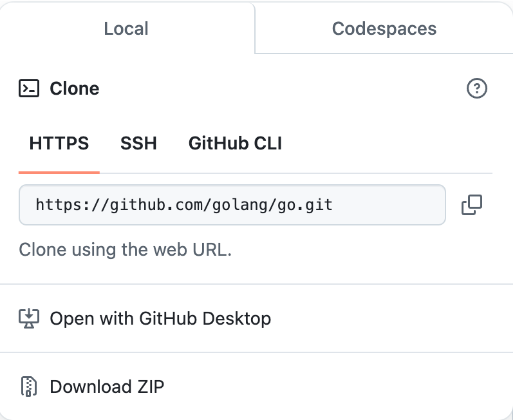Click the 'Clone' heading text
The height and width of the screenshot is (420, 515).
(74, 88)
